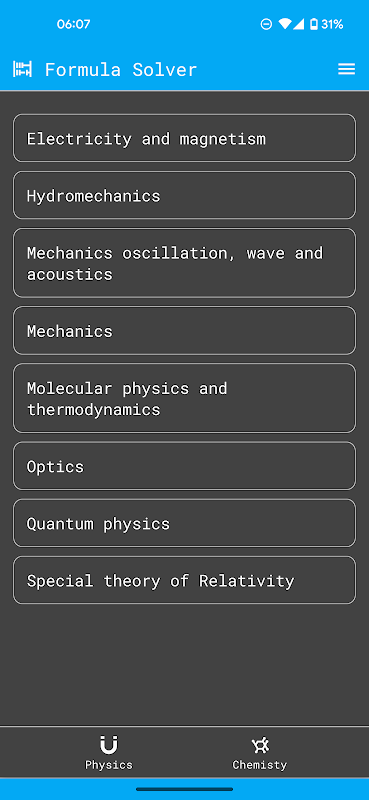Viewport: 369px width, 800px height.
Task: Open Molecular physics and thermodynamics
Action: coord(184,398)
